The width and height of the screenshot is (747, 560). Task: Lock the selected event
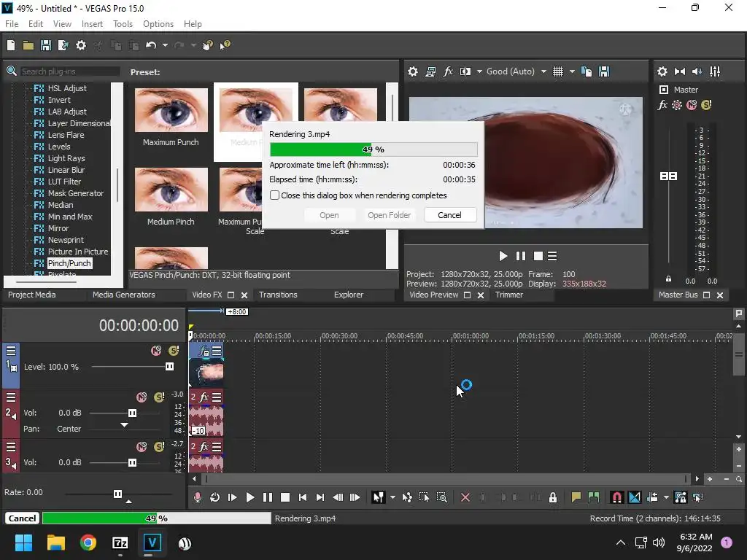pyautogui.click(x=553, y=497)
